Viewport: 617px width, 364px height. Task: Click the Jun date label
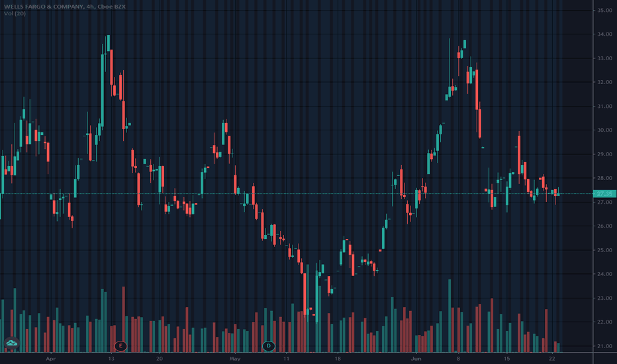click(x=416, y=359)
